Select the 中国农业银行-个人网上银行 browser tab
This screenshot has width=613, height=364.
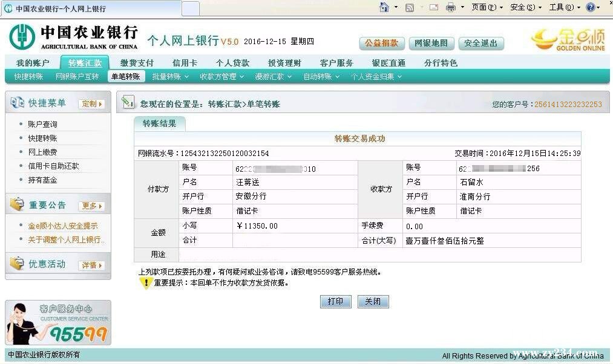91,8
